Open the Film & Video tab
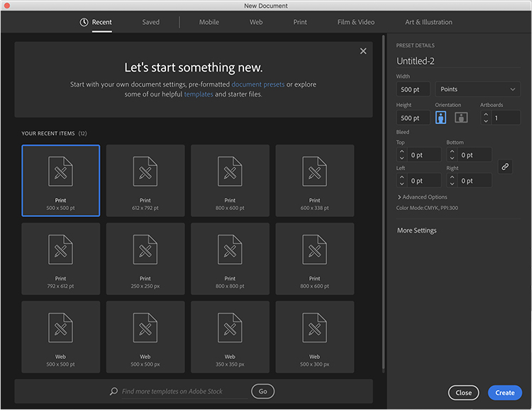The width and height of the screenshot is (532, 410). 355,22
